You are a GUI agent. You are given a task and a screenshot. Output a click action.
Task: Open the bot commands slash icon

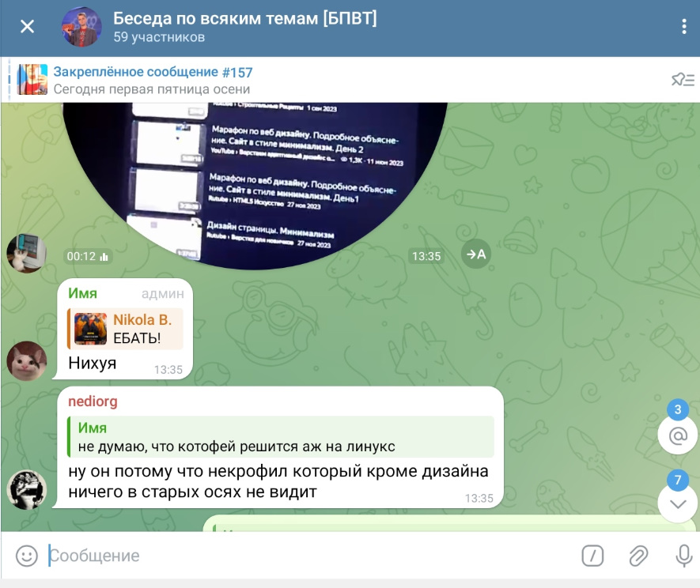pyautogui.click(x=592, y=556)
